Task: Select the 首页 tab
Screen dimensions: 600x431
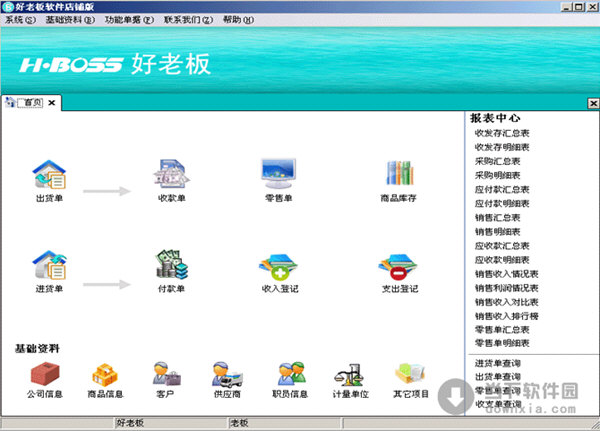Action: [30, 103]
